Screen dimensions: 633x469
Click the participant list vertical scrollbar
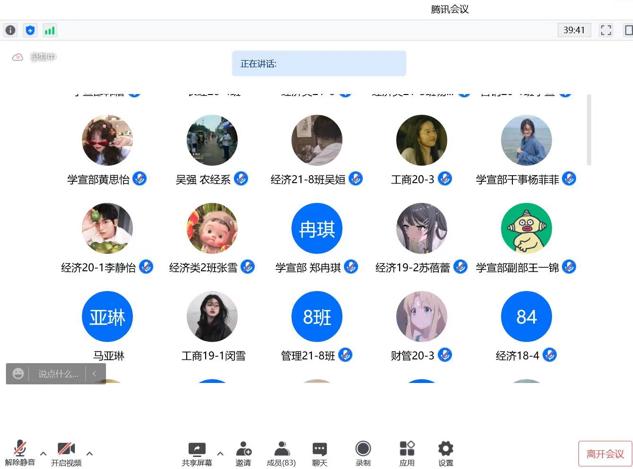tap(588, 130)
